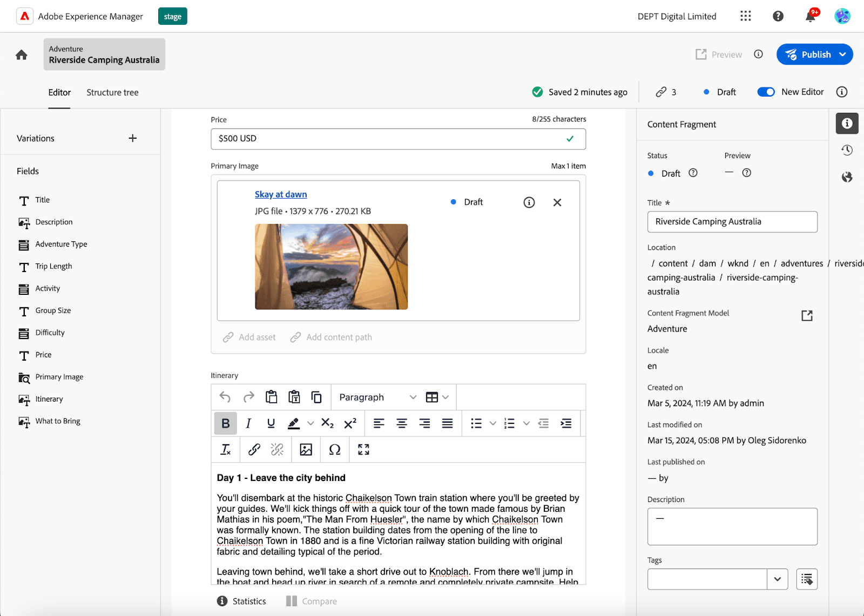
Task: Toggle bold formatting
Action: tap(226, 424)
